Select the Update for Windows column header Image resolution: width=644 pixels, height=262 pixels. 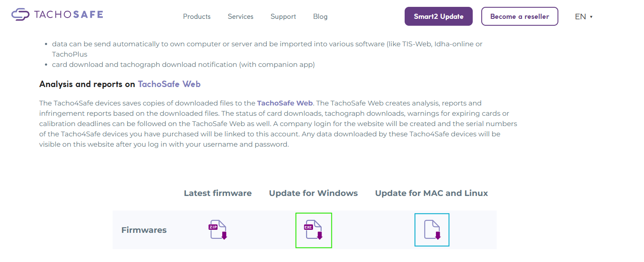pos(313,193)
